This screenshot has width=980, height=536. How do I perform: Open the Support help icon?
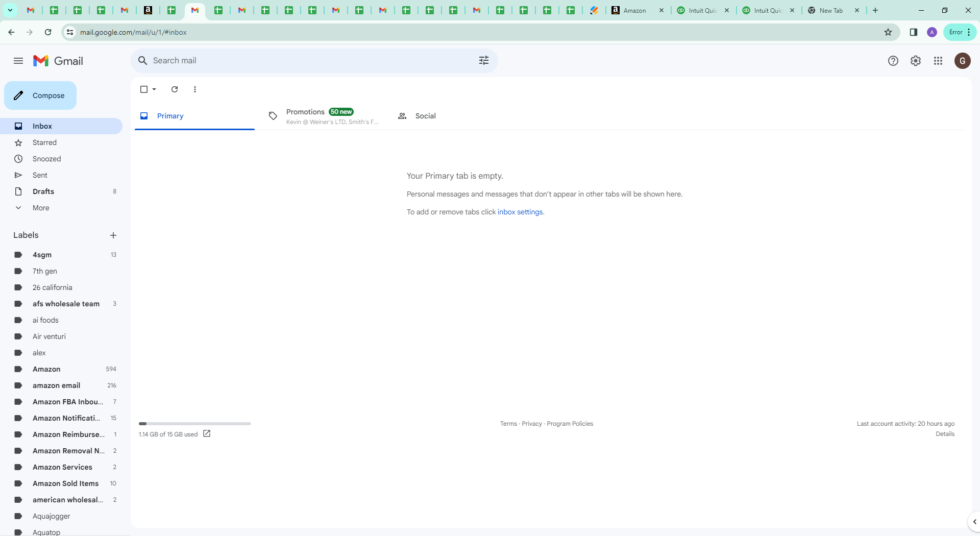[x=893, y=61]
